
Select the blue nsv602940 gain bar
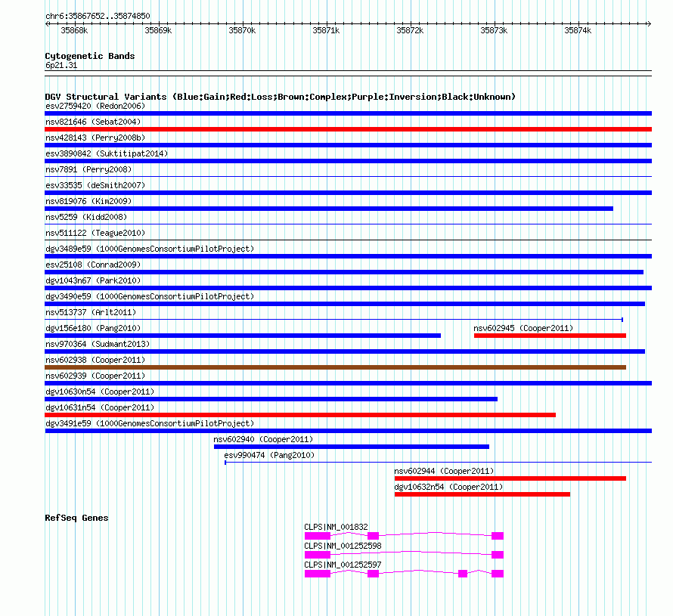click(352, 447)
